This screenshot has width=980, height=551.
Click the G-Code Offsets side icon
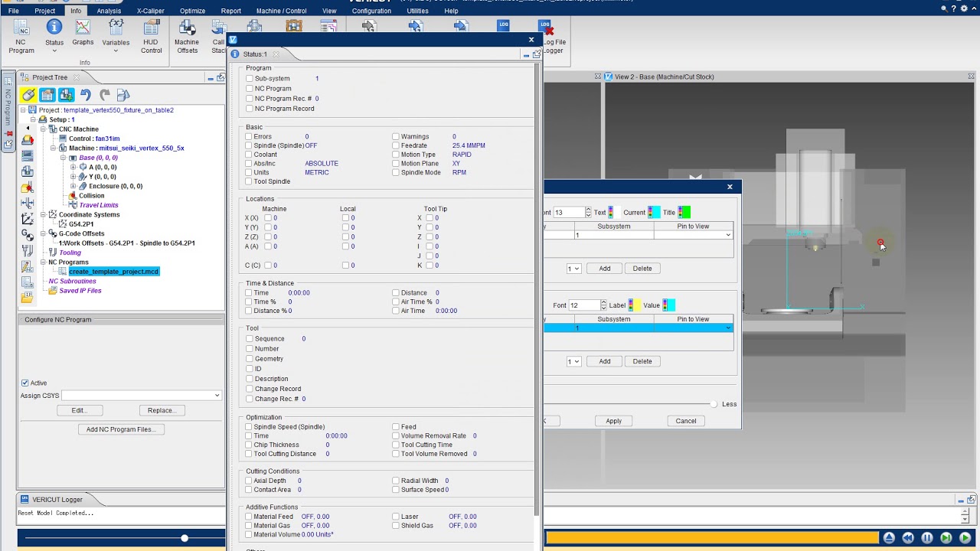click(x=28, y=234)
